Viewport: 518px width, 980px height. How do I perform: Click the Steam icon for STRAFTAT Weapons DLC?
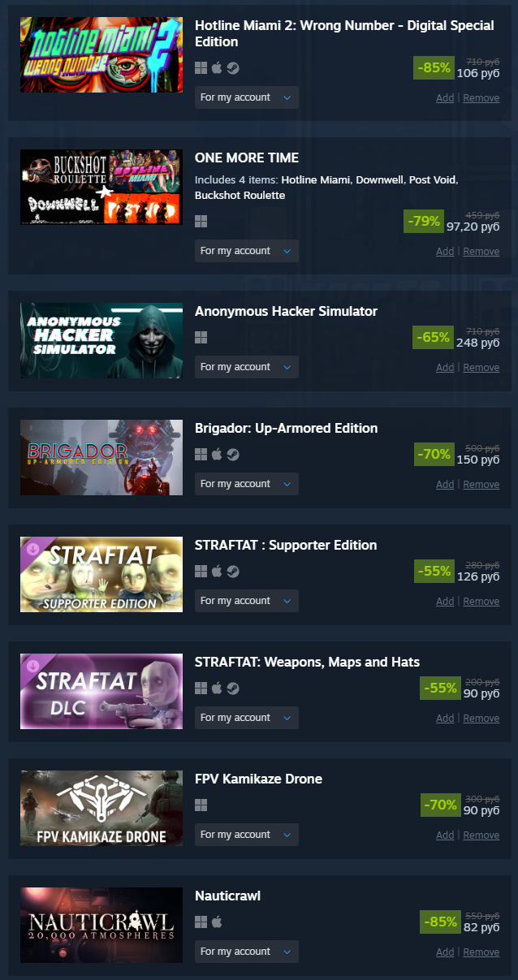[233, 689]
